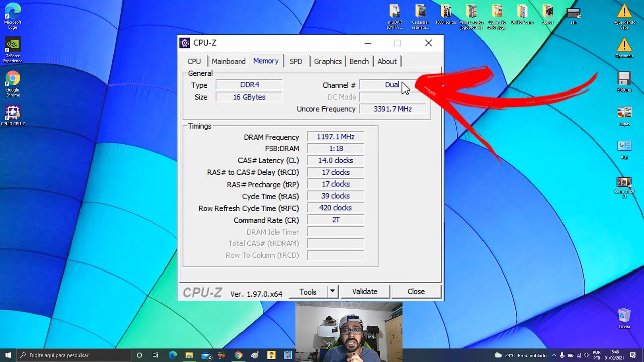Switch to the CPU tab

point(194,61)
